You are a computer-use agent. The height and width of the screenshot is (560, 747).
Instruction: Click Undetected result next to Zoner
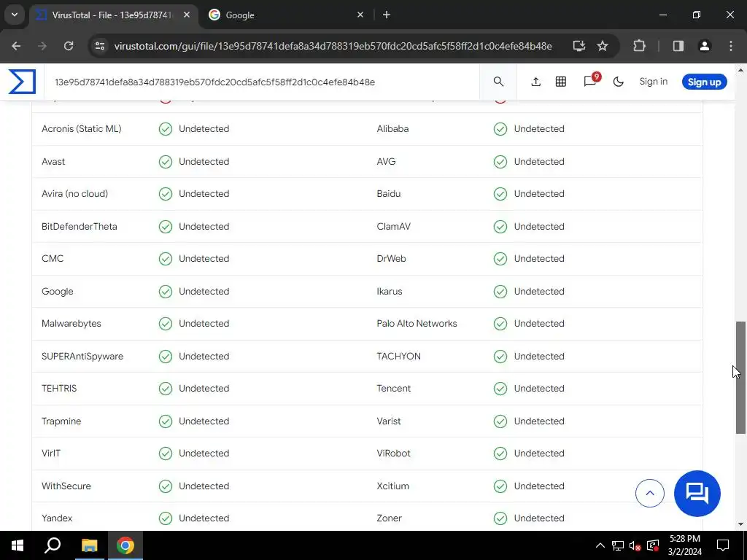pyautogui.click(x=539, y=518)
